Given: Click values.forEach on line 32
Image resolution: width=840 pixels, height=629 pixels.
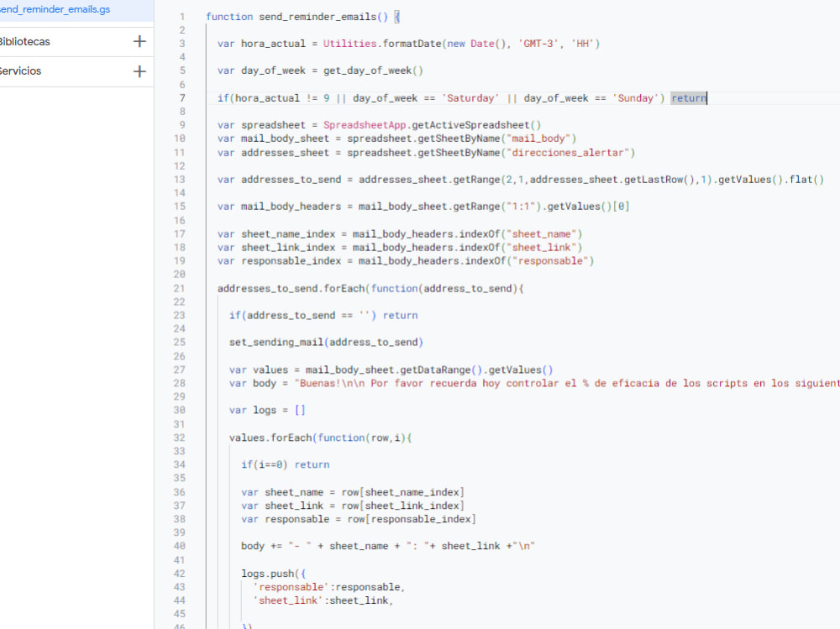Looking at the screenshot, I should (x=270, y=438).
